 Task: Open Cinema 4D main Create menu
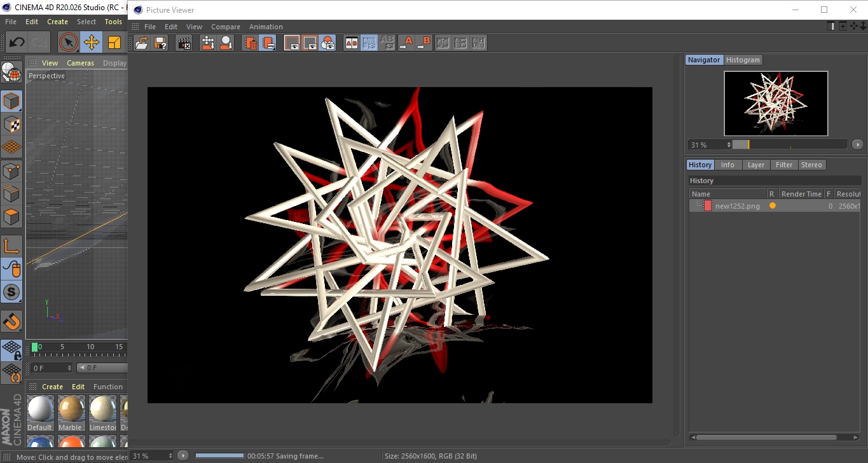click(57, 22)
